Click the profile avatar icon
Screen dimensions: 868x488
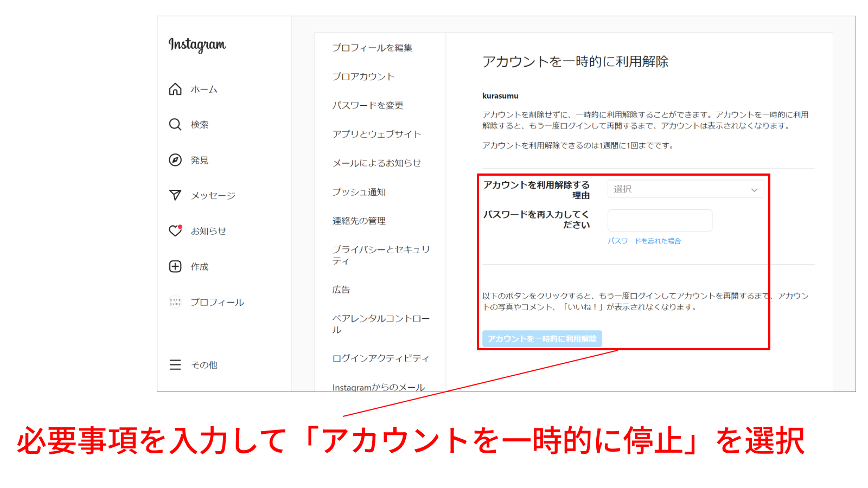pos(175,302)
